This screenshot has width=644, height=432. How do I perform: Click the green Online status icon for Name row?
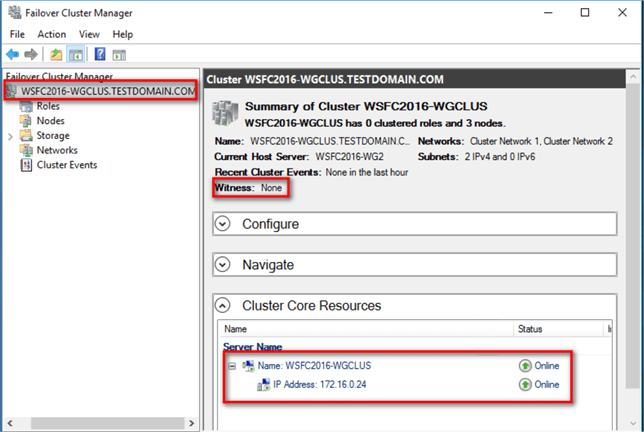point(525,365)
